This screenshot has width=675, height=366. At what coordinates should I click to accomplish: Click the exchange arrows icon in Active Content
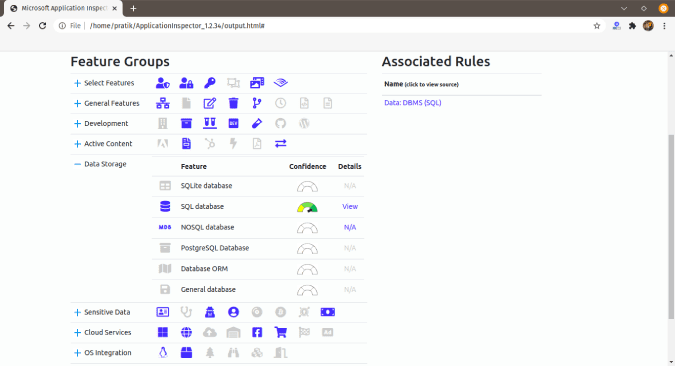click(280, 143)
